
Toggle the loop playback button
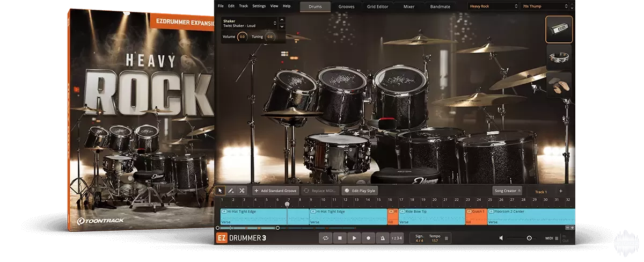[x=325, y=238]
